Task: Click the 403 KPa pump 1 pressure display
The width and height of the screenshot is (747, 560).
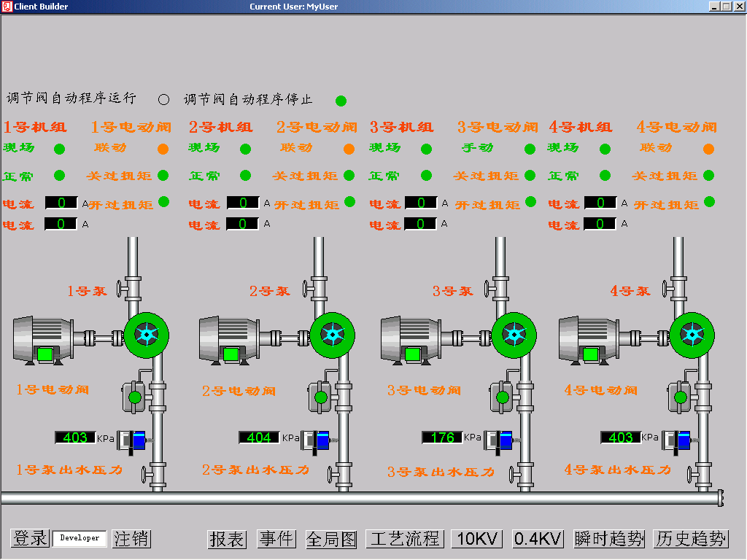Action: coord(75,437)
